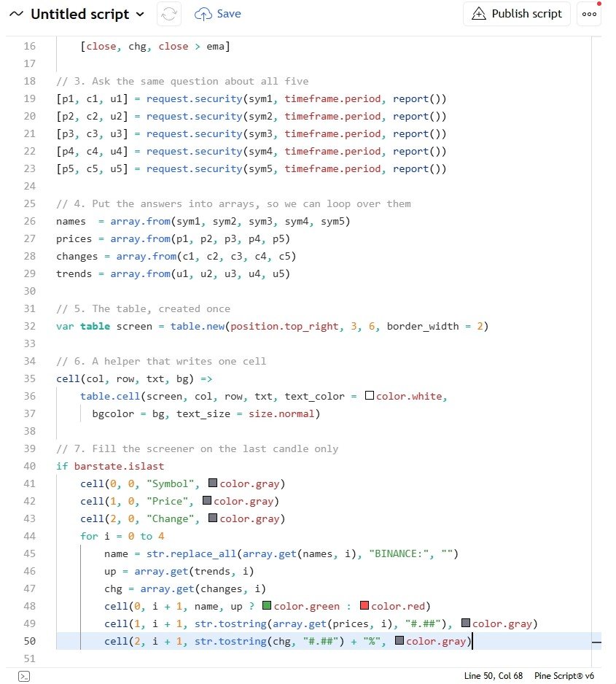Click the sync refresh icon button
616x684 pixels.
pos(168,14)
